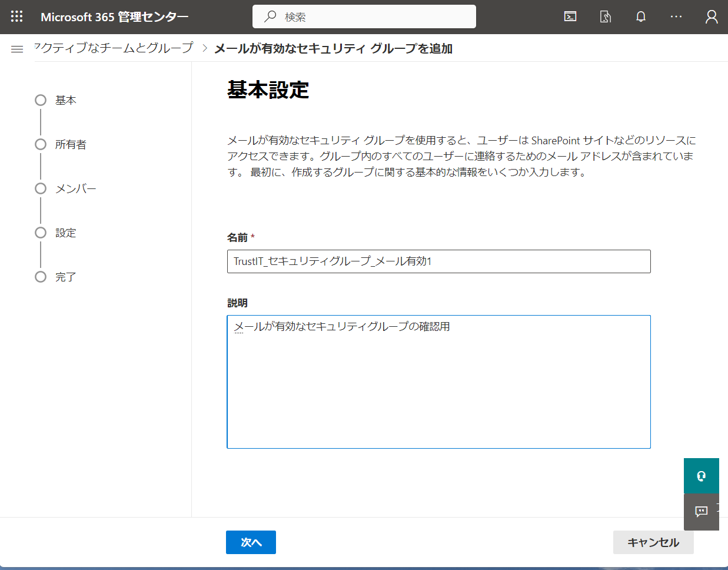Open the notifications bell icon

tap(641, 16)
